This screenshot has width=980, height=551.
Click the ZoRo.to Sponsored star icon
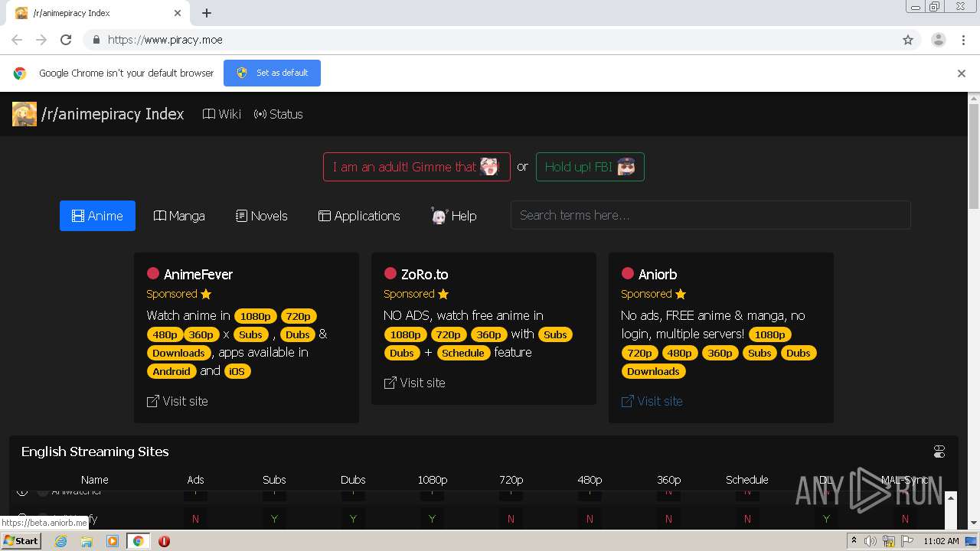click(443, 294)
